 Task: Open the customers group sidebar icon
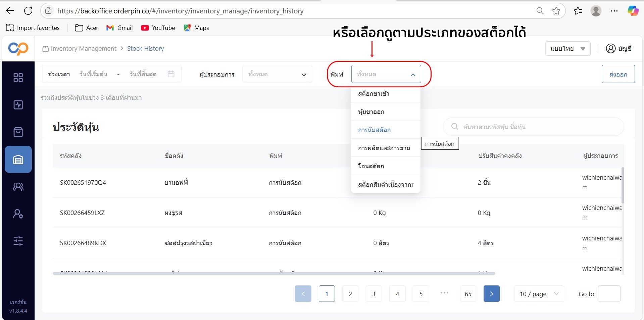click(x=18, y=186)
